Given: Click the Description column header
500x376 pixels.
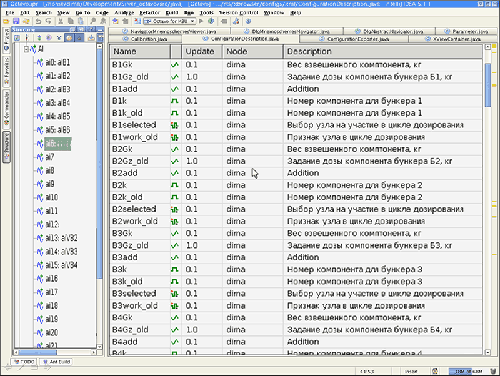Looking at the screenshot, I should tap(383, 52).
